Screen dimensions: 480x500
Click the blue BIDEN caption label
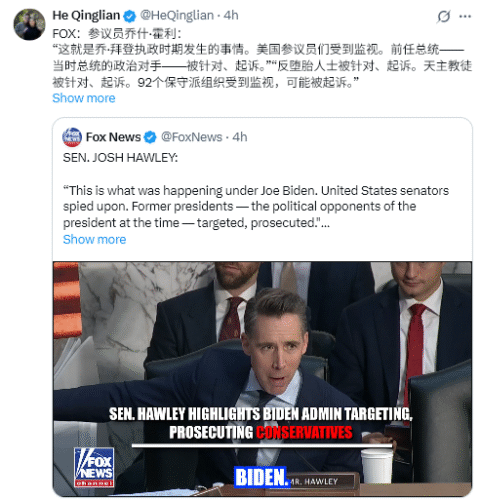tap(261, 477)
